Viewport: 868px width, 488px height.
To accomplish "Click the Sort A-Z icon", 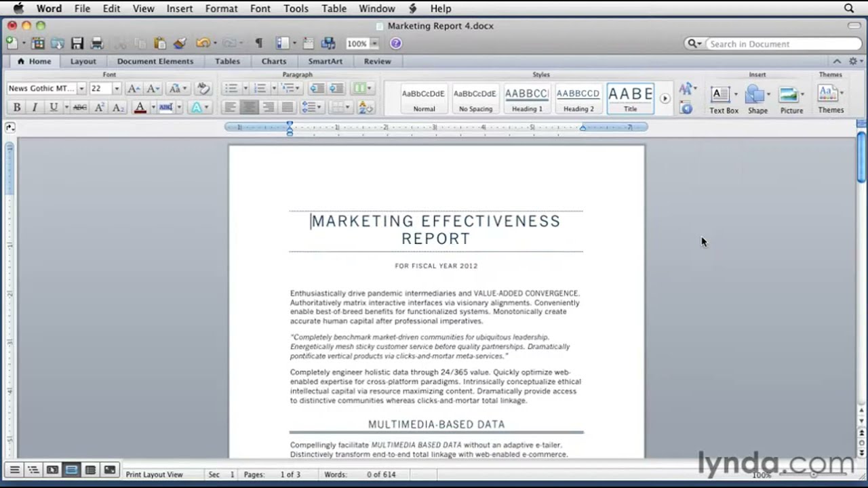I will (x=366, y=107).
